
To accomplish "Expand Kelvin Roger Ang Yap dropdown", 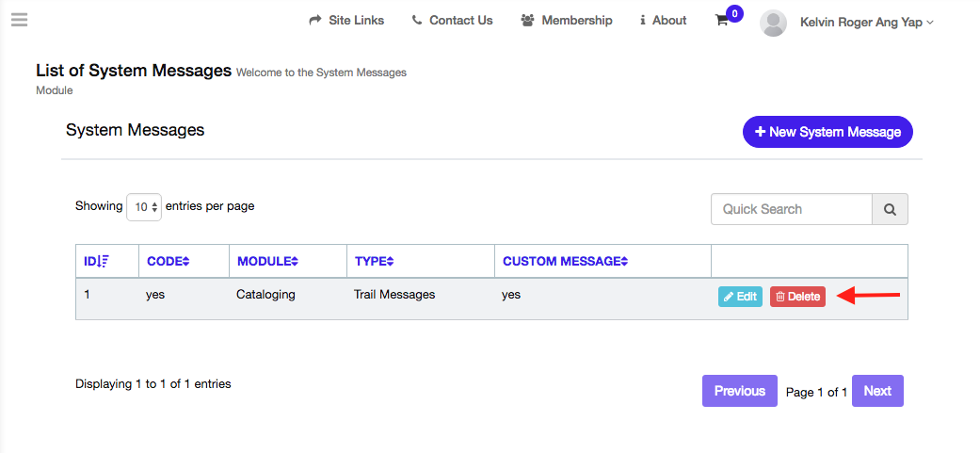I will tap(866, 22).
